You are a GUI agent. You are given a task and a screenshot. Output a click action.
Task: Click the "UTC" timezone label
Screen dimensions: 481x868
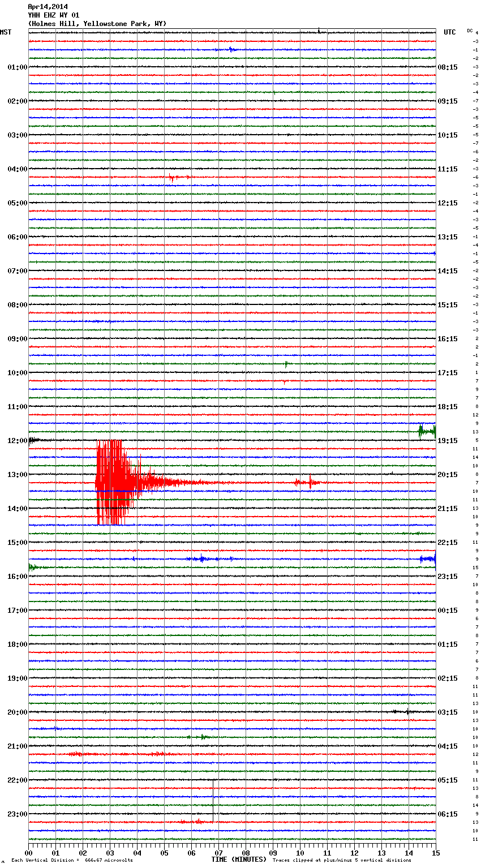tap(450, 32)
